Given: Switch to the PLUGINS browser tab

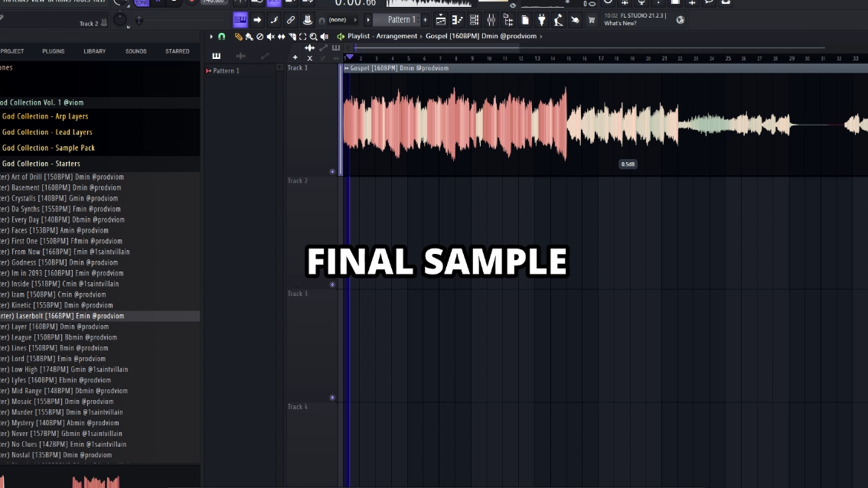Looking at the screenshot, I should click(54, 51).
